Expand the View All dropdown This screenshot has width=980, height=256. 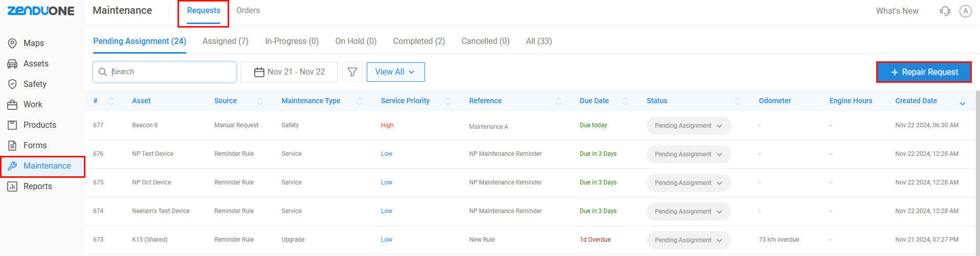point(395,72)
